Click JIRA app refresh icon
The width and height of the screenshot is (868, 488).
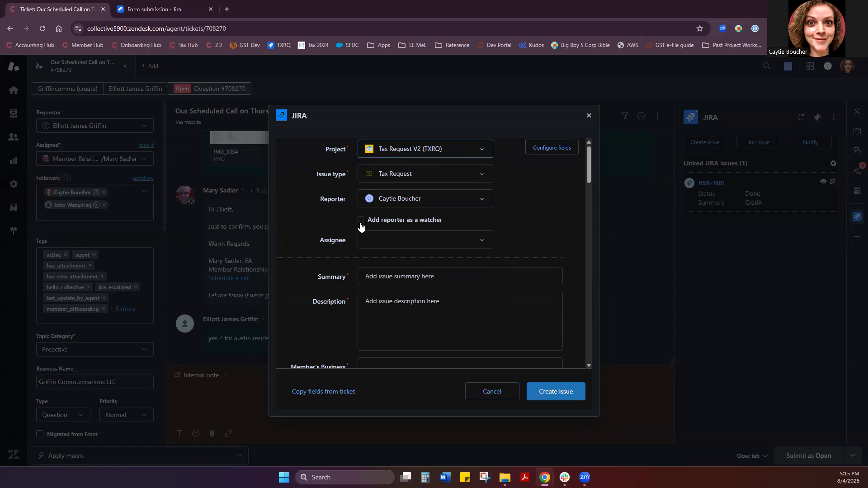click(x=801, y=117)
